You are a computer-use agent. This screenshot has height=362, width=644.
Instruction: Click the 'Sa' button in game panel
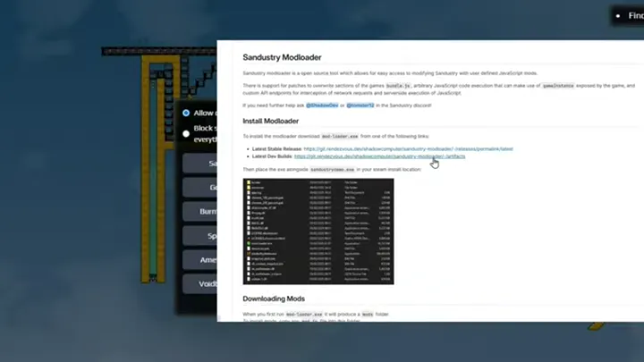200,164
